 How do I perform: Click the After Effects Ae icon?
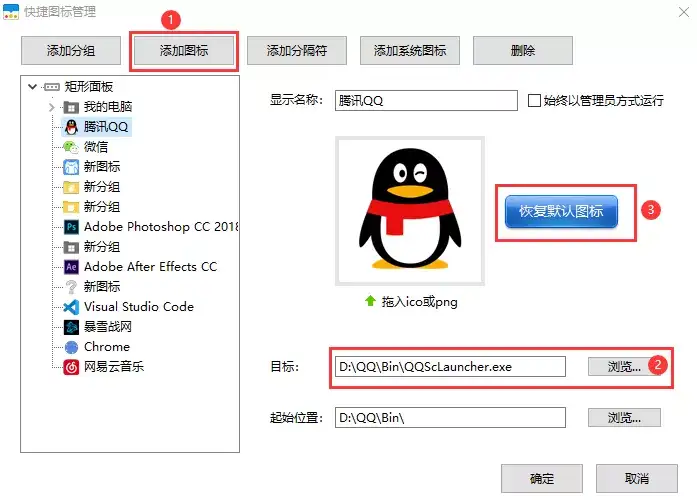click(x=71, y=267)
